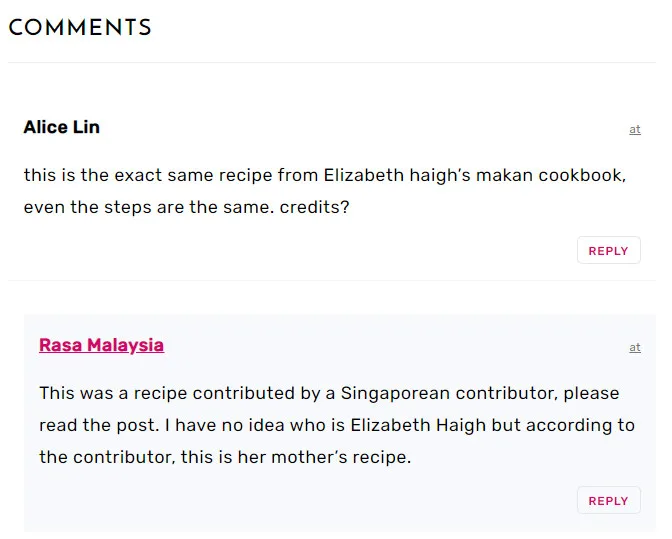Viewport: 672px width, 539px height.
Task: Click the Alice Lin commenter name
Action: (x=61, y=127)
